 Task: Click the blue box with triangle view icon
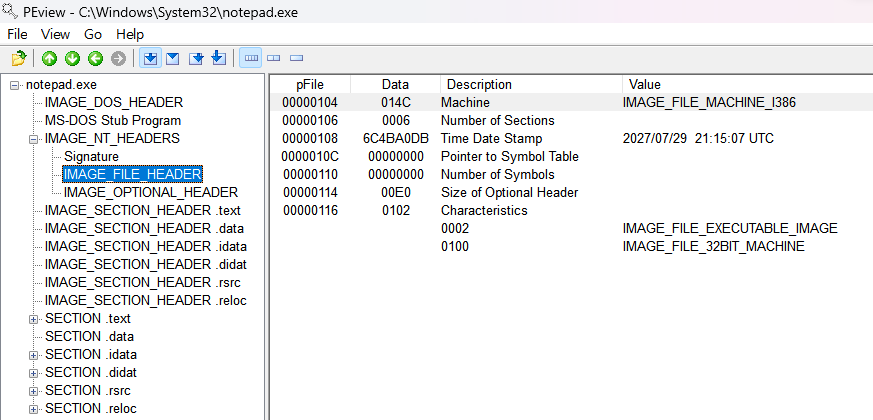(173, 58)
